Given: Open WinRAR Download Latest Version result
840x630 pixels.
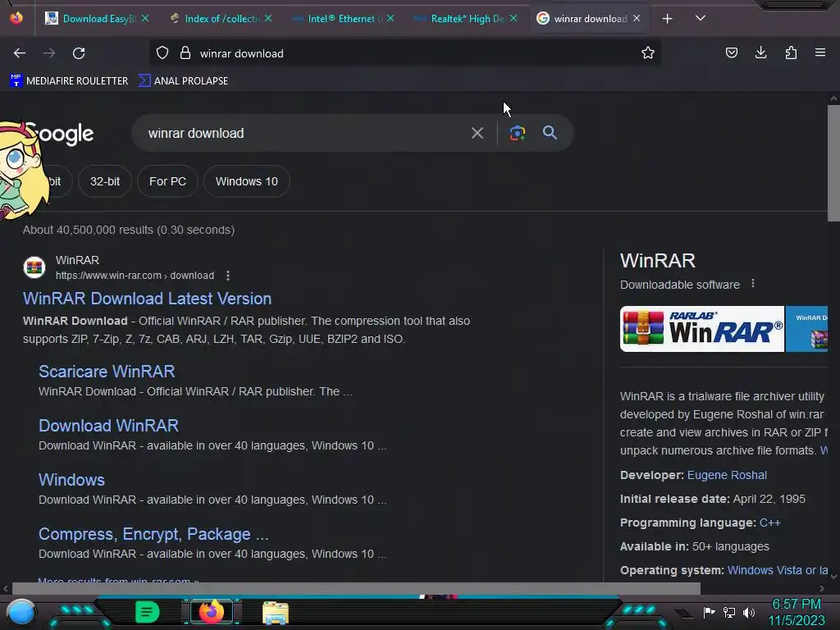Looking at the screenshot, I should (148, 299).
